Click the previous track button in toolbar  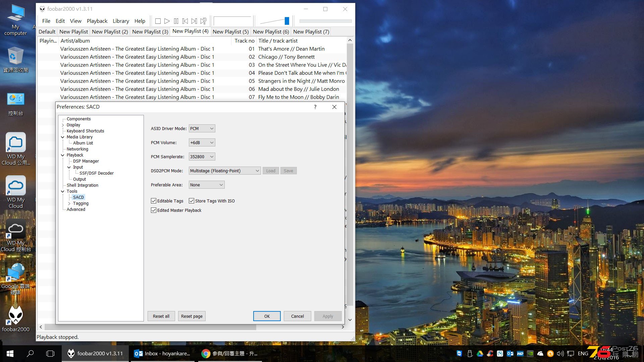pos(185,21)
